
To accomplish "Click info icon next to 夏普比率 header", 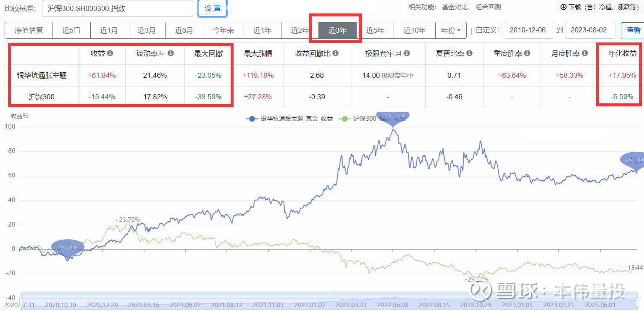I will 470,53.
